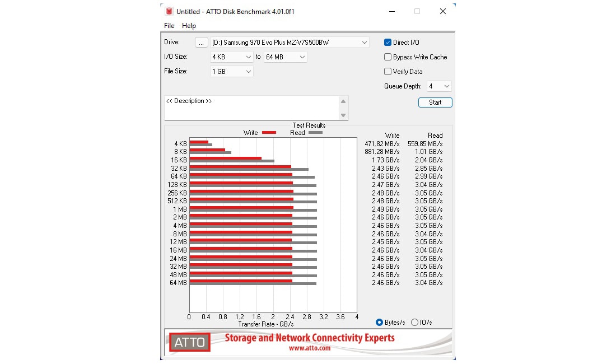
Task: Click the description scroll up arrow
Action: 343,101
